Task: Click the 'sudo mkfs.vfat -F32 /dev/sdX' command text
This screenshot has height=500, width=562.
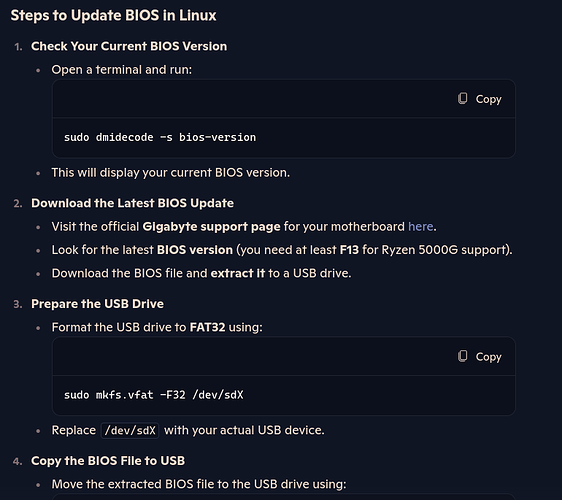Action: pos(153,395)
